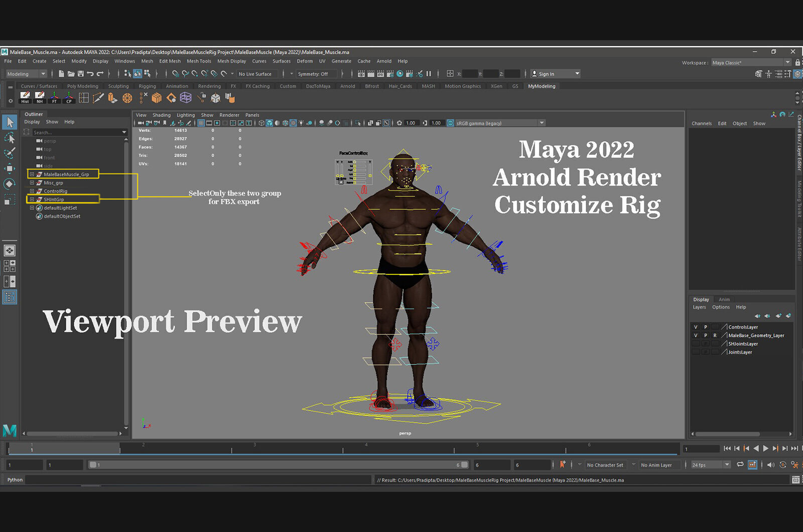Expand the Misc_grp node in Outliner
Screen dimensions: 803x532
point(32,183)
